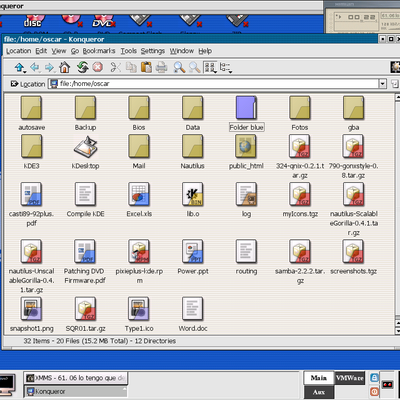Copy selected items toolbar icon
This screenshot has width=400, height=400.
click(x=131, y=67)
